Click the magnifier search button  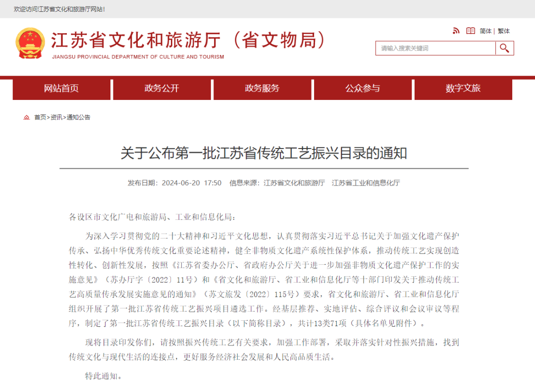point(504,48)
